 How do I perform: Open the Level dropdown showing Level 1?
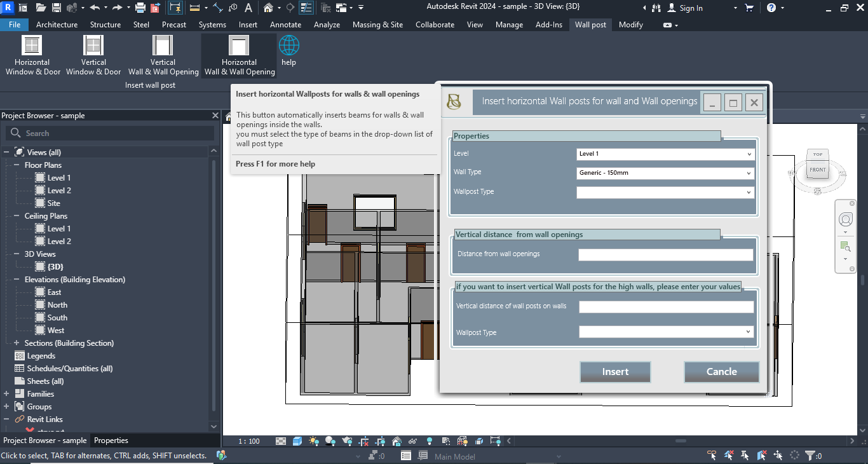(x=665, y=154)
